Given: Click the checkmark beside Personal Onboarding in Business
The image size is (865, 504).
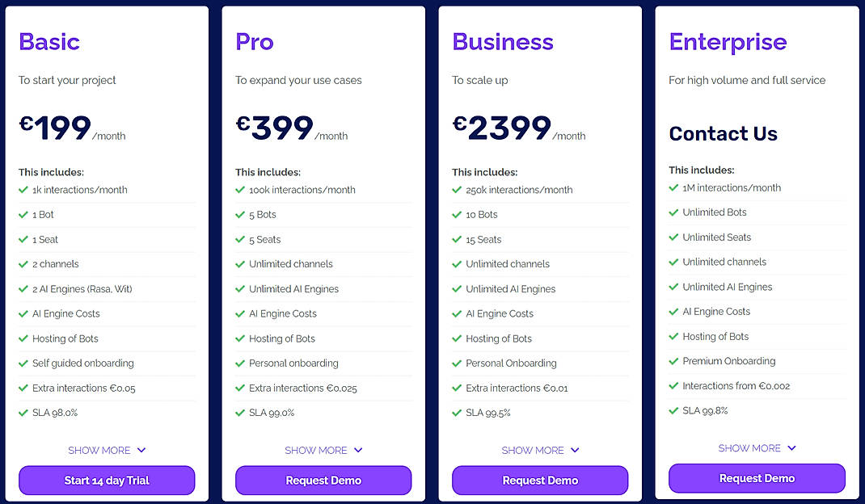Looking at the screenshot, I should (x=457, y=363).
